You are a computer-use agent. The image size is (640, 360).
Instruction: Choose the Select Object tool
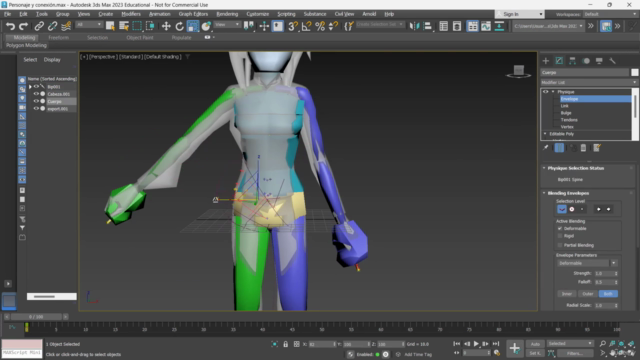110,26
